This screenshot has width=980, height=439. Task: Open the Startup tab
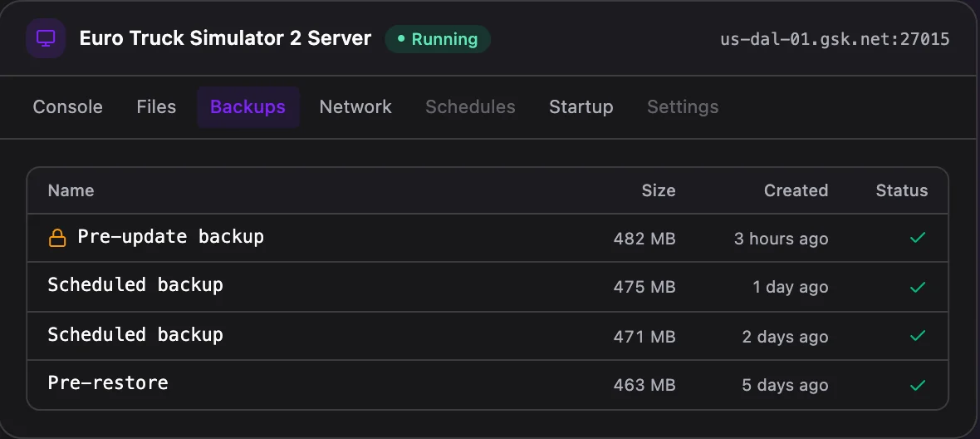click(x=581, y=107)
